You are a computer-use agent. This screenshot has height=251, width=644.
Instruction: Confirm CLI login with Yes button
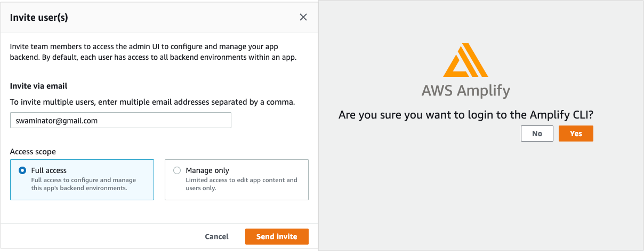tap(576, 134)
